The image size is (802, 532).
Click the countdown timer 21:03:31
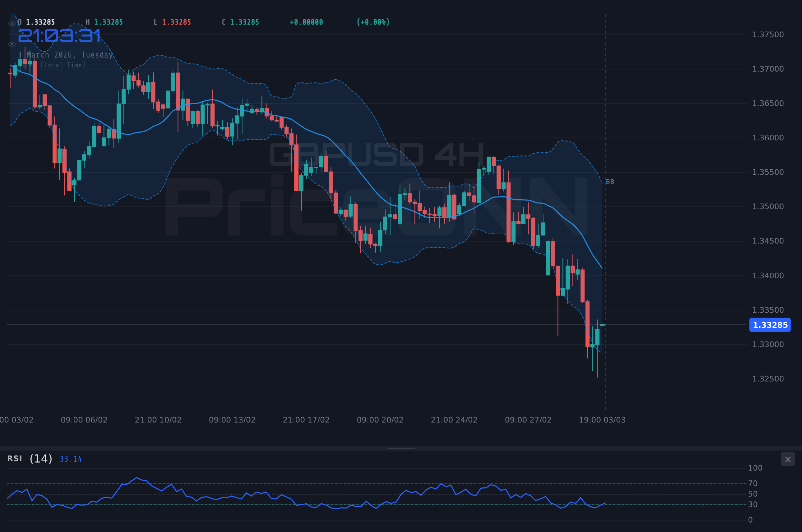59,35
